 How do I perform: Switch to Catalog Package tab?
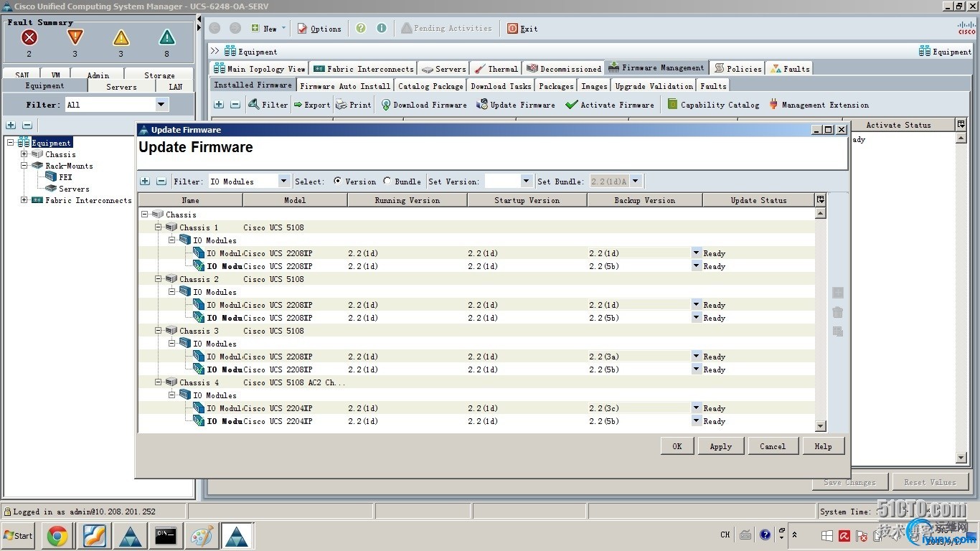click(430, 86)
